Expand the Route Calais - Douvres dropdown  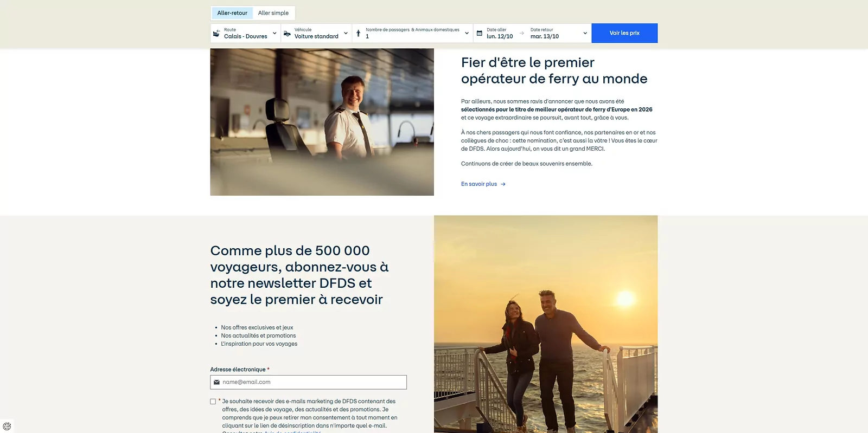pos(245,33)
